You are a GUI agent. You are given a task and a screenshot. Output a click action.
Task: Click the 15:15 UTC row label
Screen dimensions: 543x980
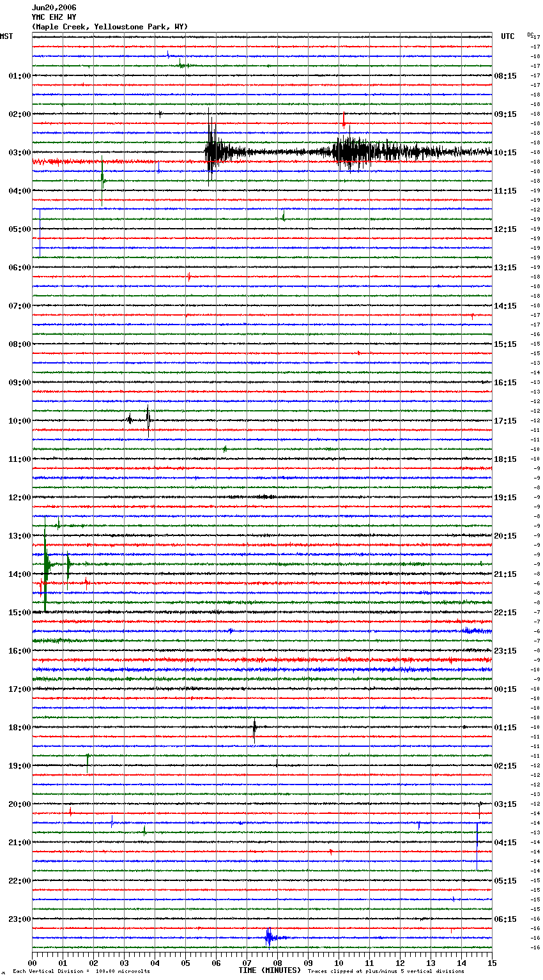pyautogui.click(x=505, y=344)
